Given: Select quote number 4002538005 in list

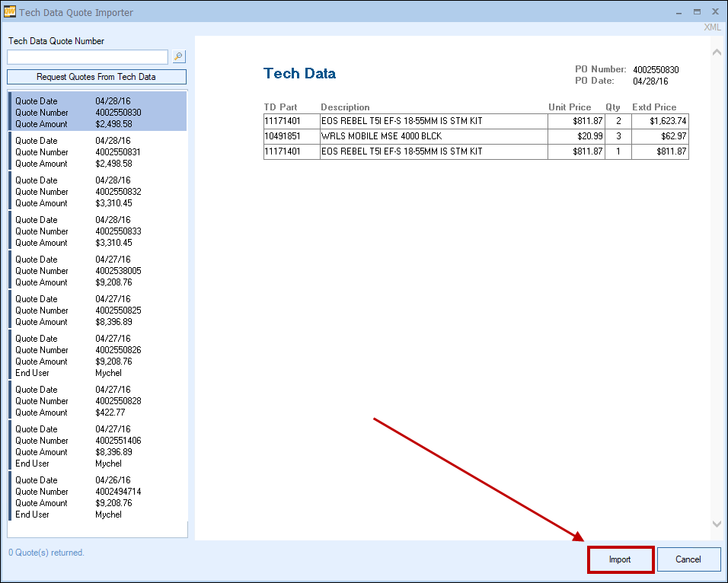Looking at the screenshot, I should pos(97,270).
